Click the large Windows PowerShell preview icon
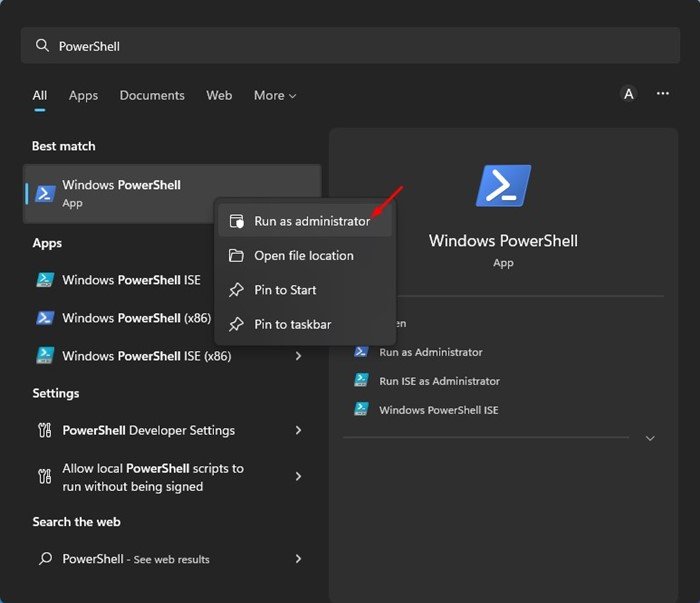The image size is (700, 603). tap(504, 186)
